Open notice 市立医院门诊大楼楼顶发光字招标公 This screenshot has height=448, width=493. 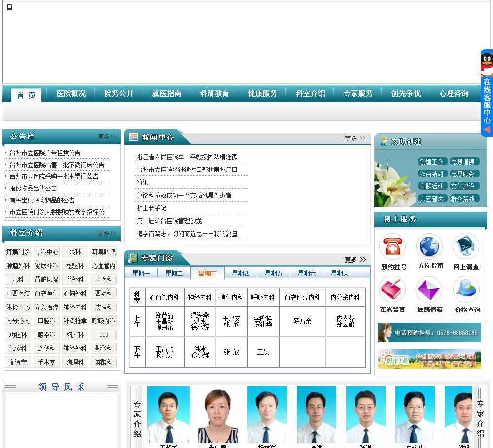click(57, 212)
